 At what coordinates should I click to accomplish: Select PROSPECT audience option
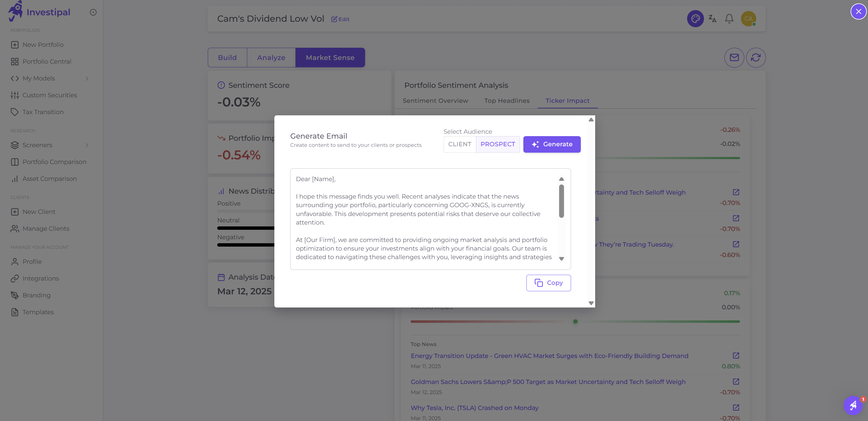498,144
